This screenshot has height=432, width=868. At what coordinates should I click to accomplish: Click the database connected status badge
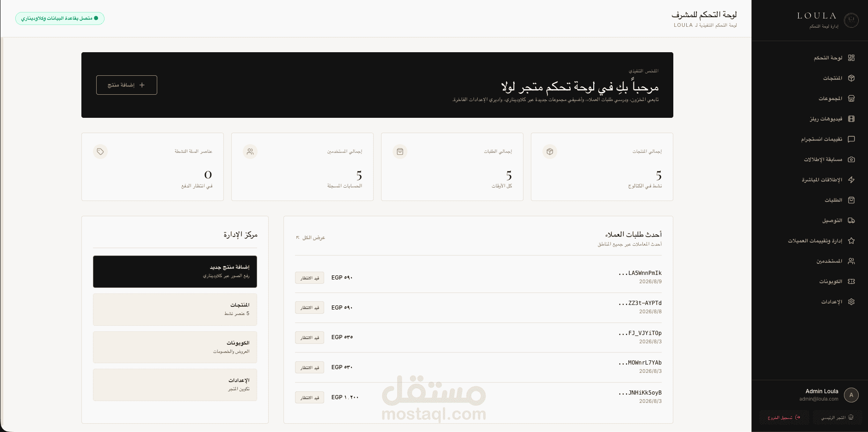click(x=60, y=18)
